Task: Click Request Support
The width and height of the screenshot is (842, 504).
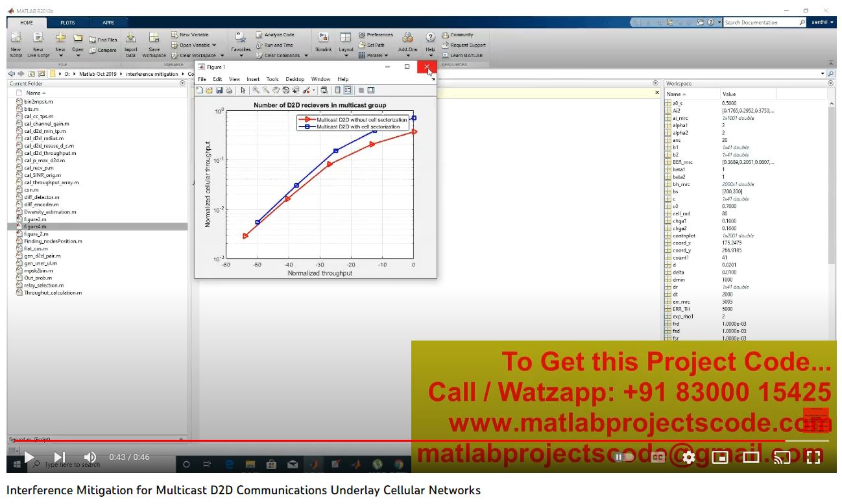Action: [464, 45]
